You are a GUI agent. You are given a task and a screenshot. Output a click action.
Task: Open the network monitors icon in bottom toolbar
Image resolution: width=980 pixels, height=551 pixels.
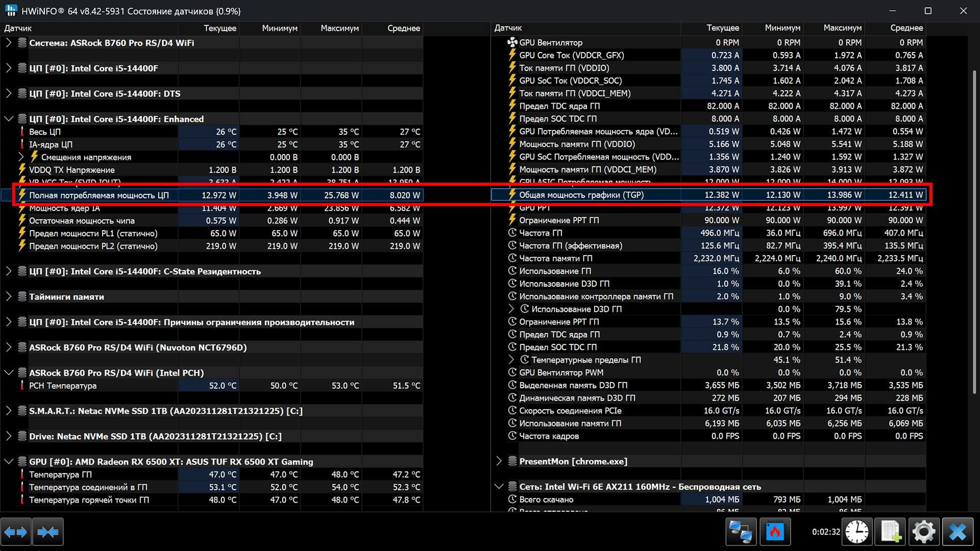point(741,532)
